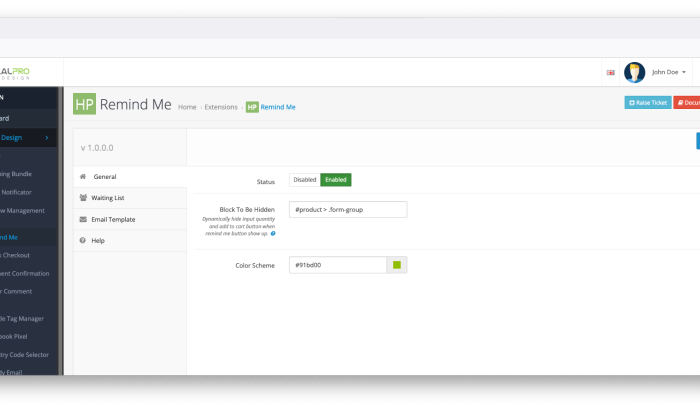Click the Raise Ticket button
Image resolution: width=700 pixels, height=410 pixels.
click(x=648, y=103)
